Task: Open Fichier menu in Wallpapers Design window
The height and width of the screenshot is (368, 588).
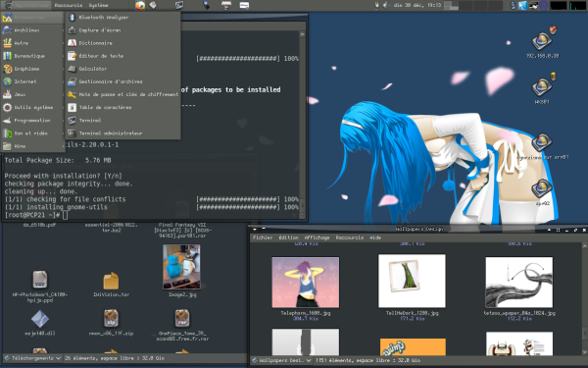Action: (263, 237)
